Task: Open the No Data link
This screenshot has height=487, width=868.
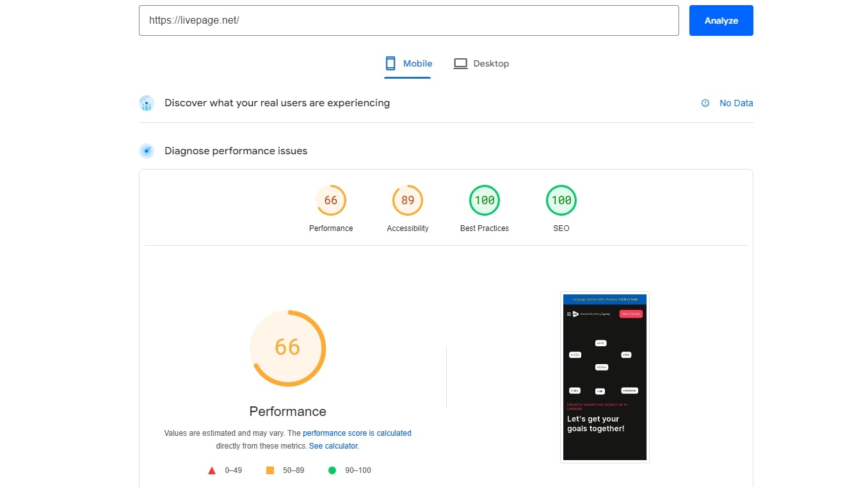Action: pos(736,103)
